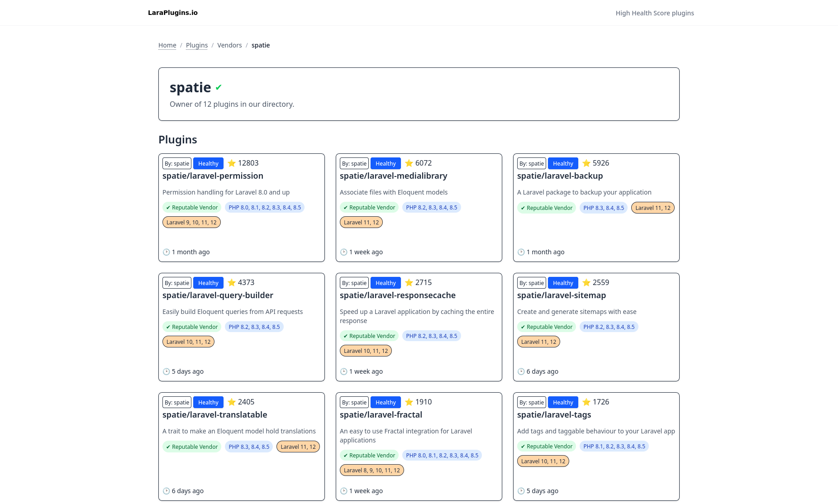Click the Vendors breadcrumb item
The height and width of the screenshot is (504, 838).
(229, 45)
